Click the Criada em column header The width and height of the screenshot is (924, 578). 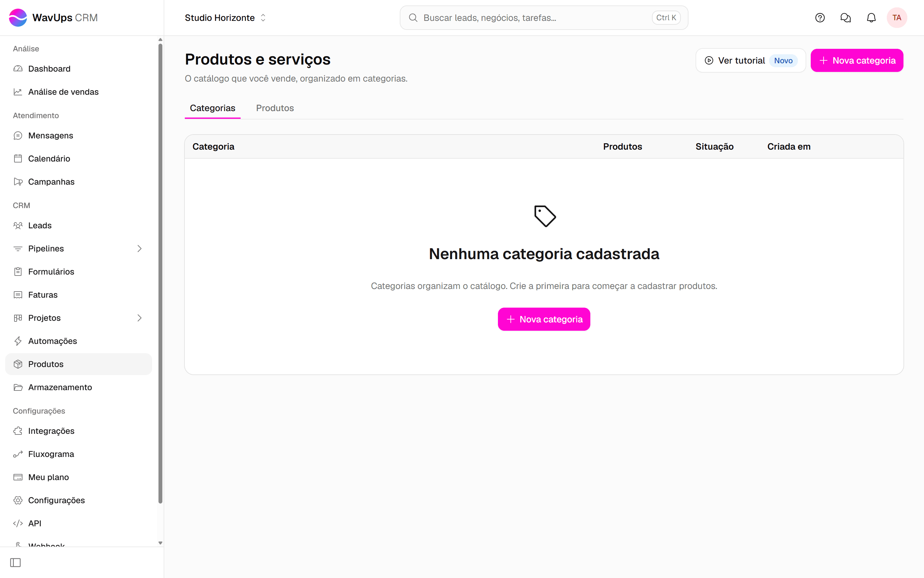(x=789, y=147)
